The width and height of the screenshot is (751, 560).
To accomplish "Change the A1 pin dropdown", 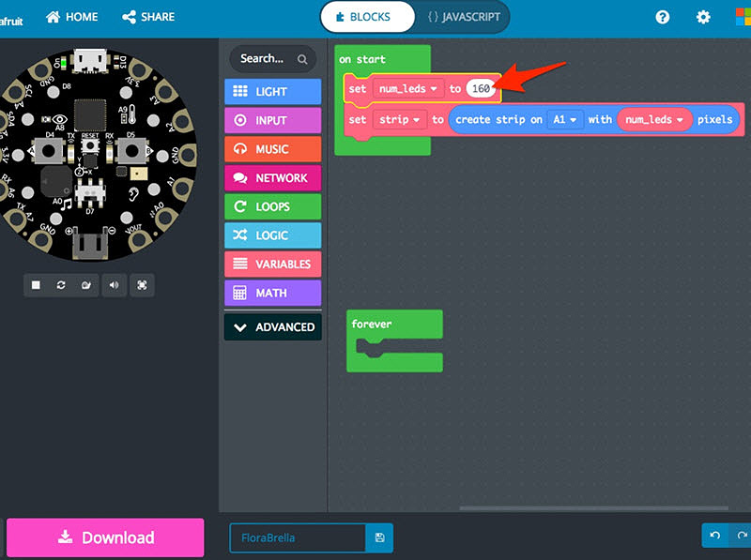I will tap(563, 119).
